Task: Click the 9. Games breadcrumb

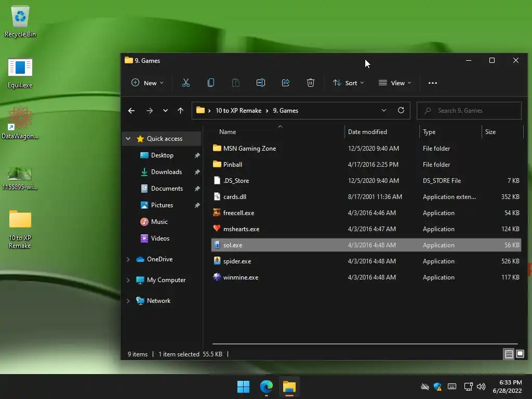Action: point(286,111)
